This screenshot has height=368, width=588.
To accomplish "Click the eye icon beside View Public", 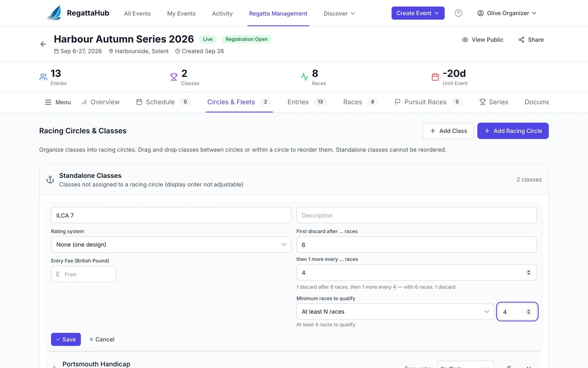I will coord(465,40).
